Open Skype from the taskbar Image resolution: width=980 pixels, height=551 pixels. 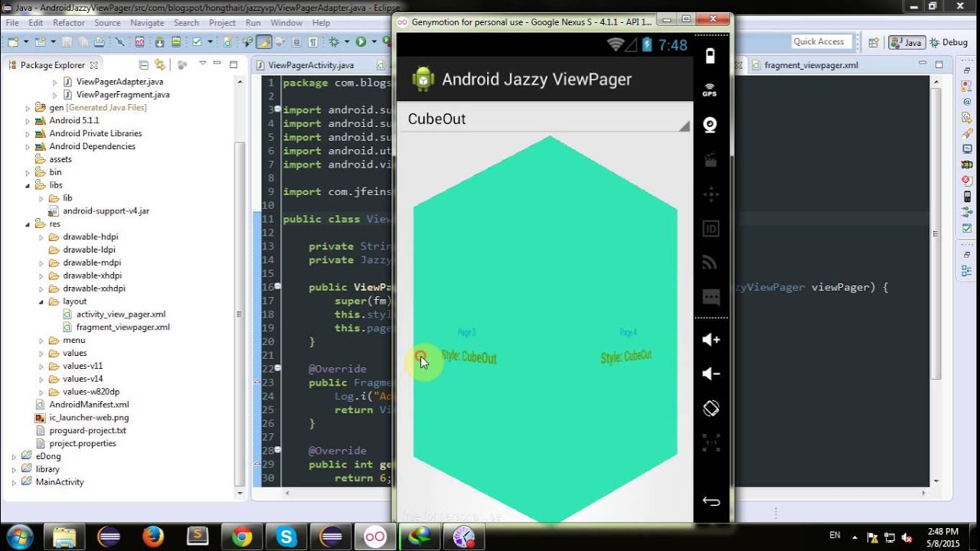coord(286,536)
